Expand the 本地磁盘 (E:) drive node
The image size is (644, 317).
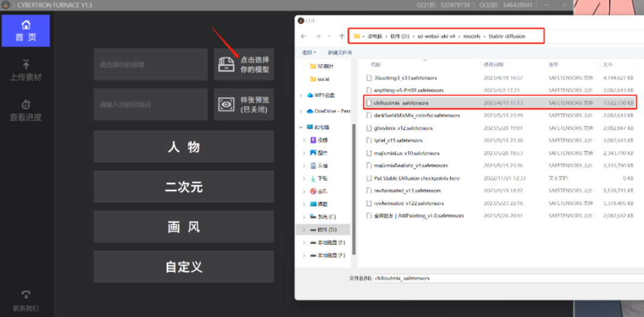click(x=304, y=242)
